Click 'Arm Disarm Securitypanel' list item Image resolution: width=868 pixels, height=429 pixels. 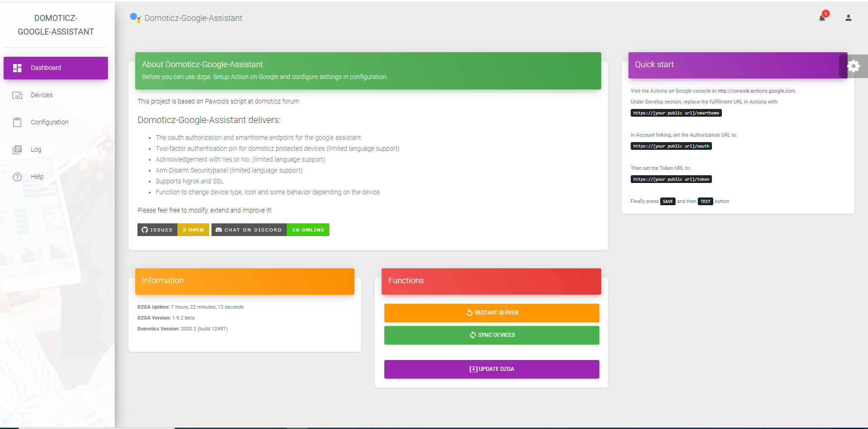click(229, 170)
